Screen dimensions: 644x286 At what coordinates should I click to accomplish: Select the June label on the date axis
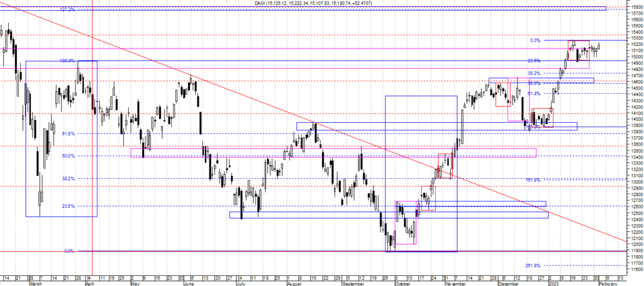click(188, 284)
